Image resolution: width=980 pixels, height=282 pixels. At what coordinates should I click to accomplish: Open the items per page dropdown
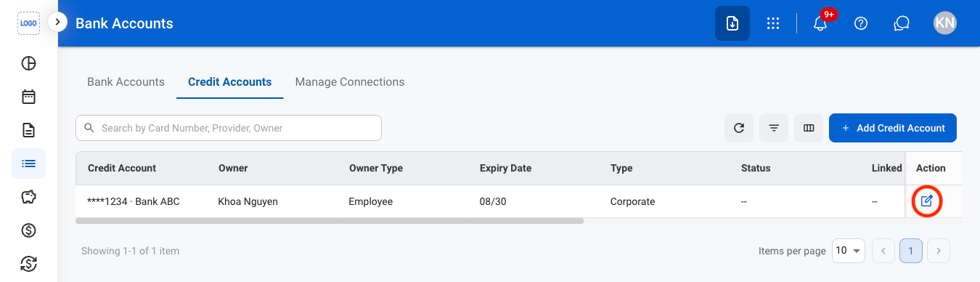(x=849, y=251)
